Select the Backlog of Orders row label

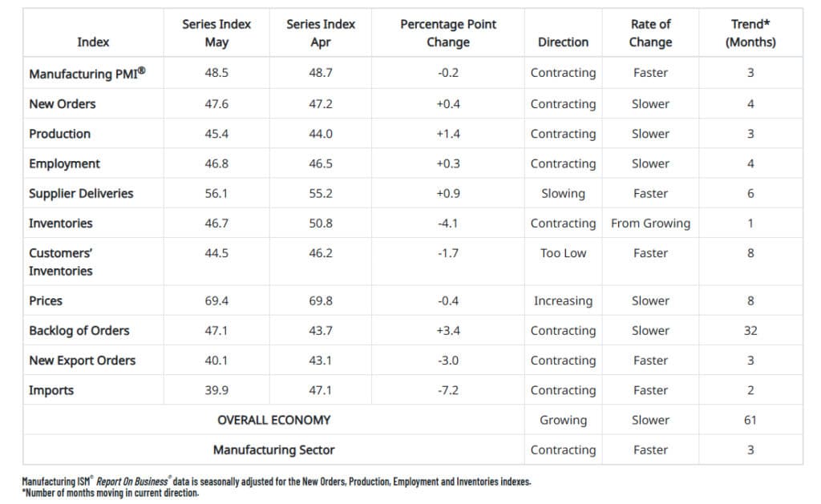click(x=79, y=330)
